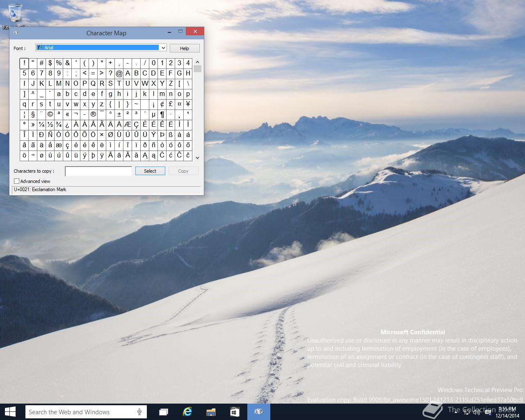Select the pound £ symbol
This screenshot has width=525, height=420.
[x=171, y=104]
